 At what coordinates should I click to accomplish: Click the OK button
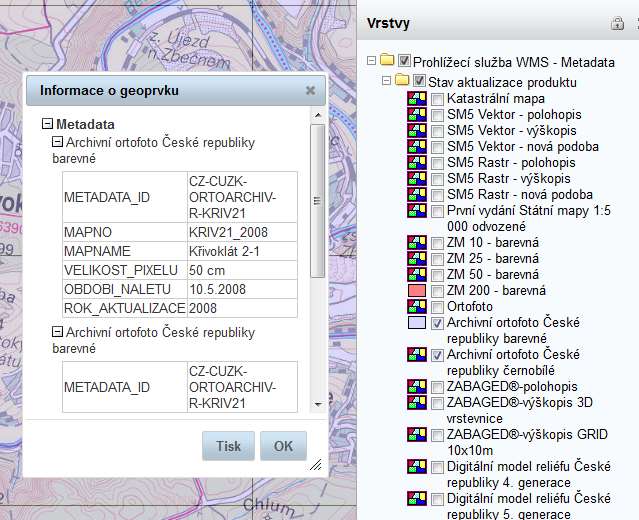[x=283, y=446]
